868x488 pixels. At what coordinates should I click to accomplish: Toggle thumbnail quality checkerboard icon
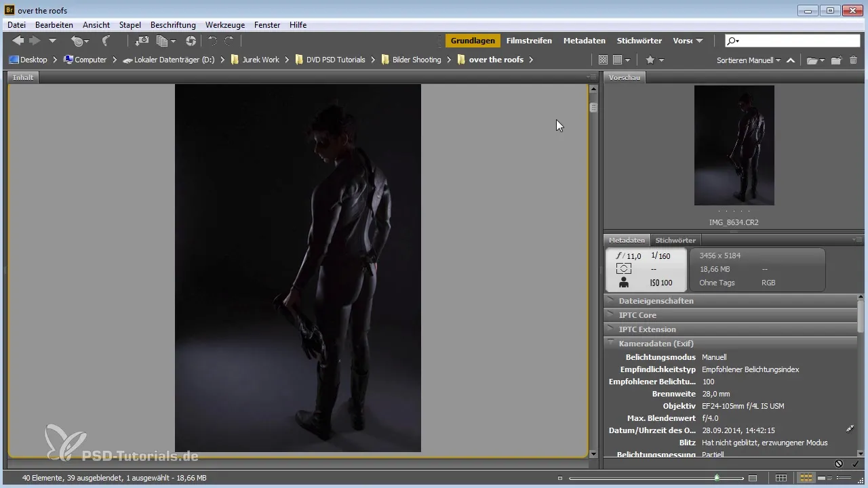pyautogui.click(x=603, y=60)
